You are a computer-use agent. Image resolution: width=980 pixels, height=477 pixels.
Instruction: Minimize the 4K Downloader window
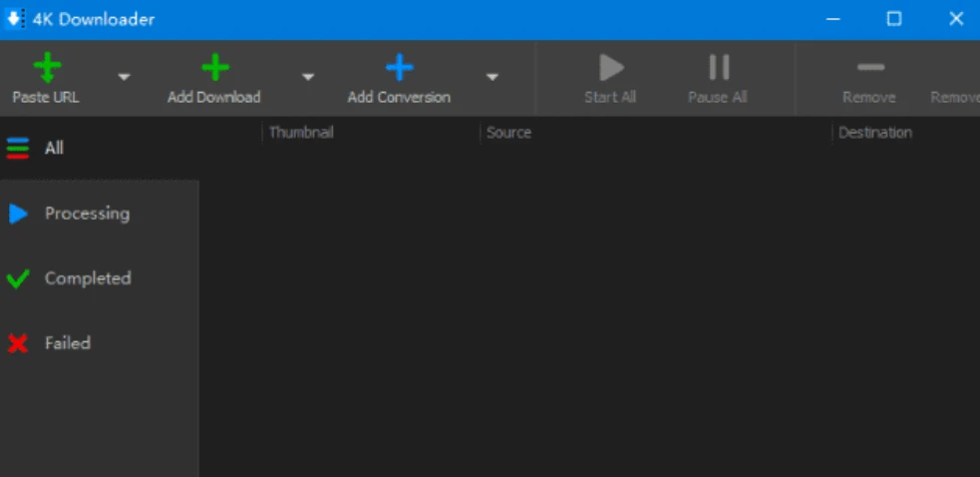[x=832, y=19]
